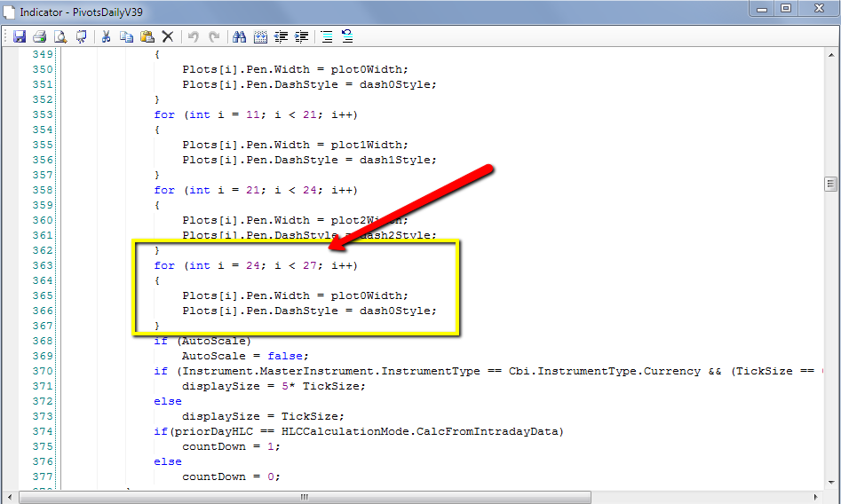841x504 pixels.
Task: Click the toolbar icon right of the binoculars
Action: pyautogui.click(x=260, y=36)
